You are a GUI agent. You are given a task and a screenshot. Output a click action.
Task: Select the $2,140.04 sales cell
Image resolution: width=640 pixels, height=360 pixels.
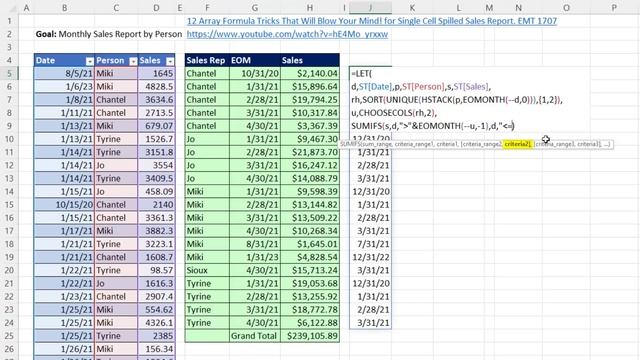pyautogui.click(x=310, y=73)
